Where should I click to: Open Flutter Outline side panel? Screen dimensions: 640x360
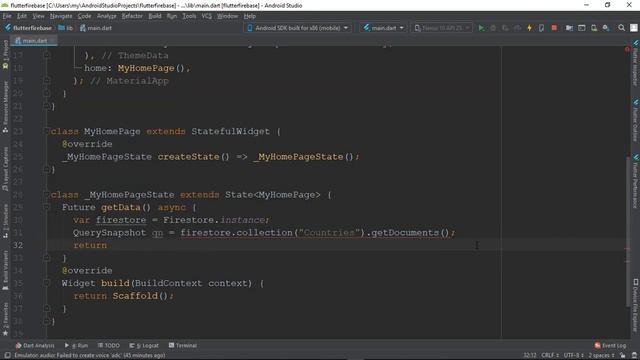(x=636, y=120)
